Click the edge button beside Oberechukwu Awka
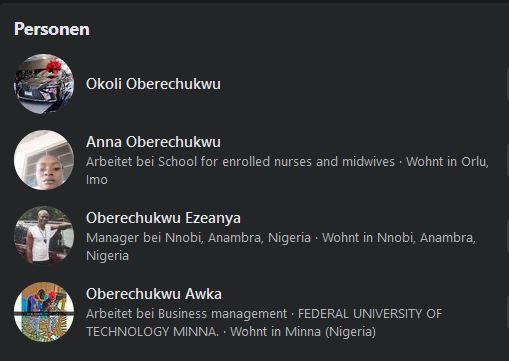 click(x=507, y=312)
